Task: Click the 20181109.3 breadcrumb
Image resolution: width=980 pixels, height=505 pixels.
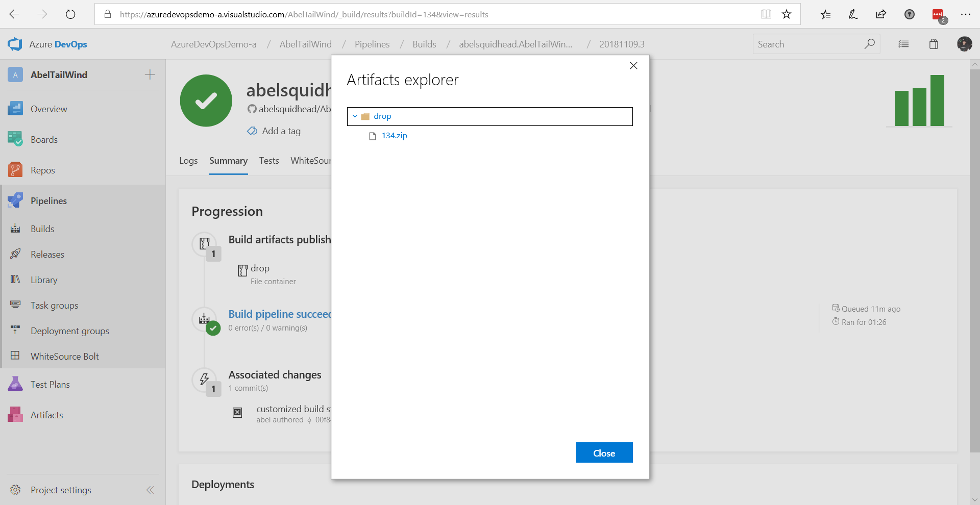Action: click(x=622, y=44)
